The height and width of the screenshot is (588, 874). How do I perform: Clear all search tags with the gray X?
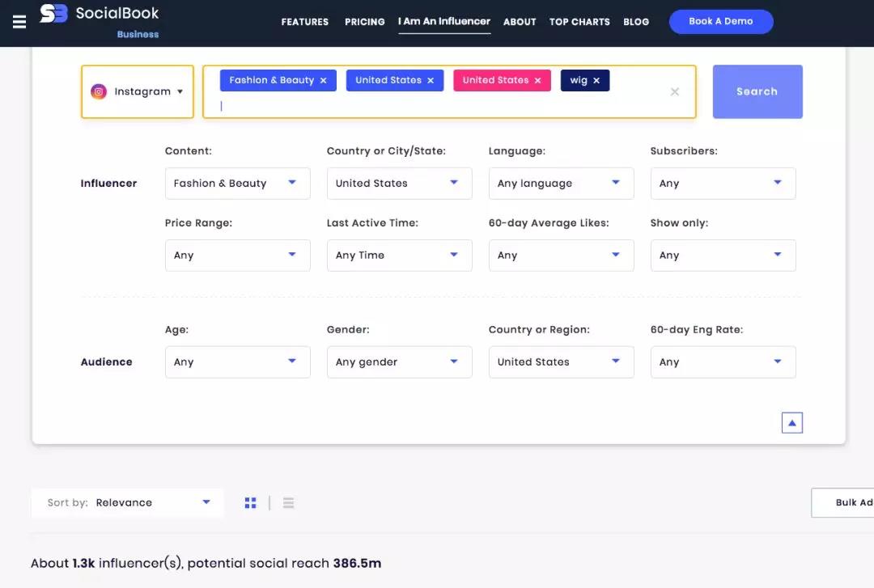pyautogui.click(x=674, y=91)
